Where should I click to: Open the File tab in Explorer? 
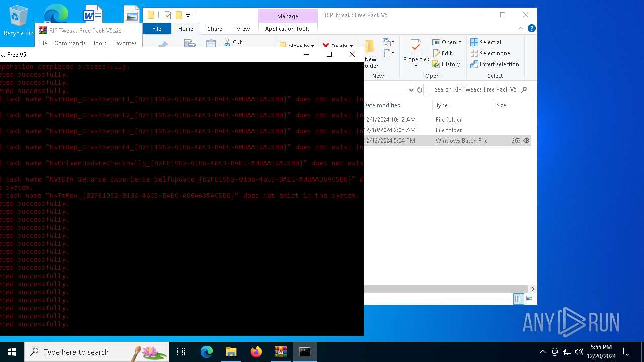pyautogui.click(x=157, y=29)
